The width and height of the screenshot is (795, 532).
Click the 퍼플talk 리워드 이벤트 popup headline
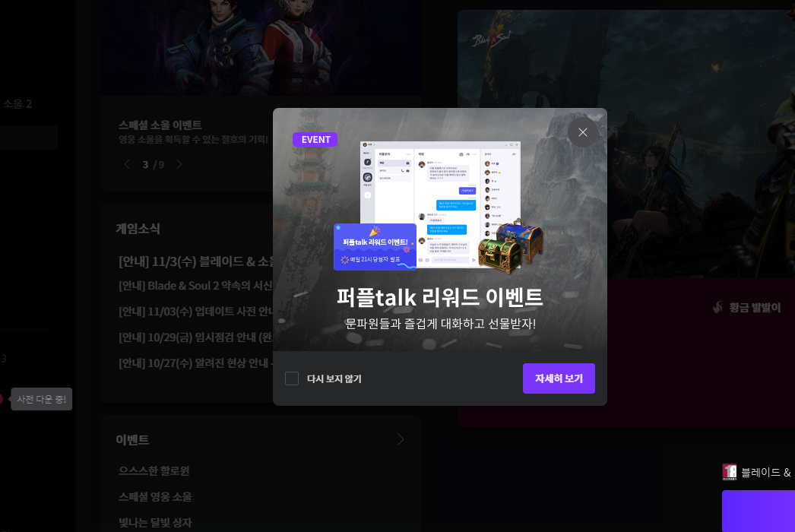pos(440,297)
